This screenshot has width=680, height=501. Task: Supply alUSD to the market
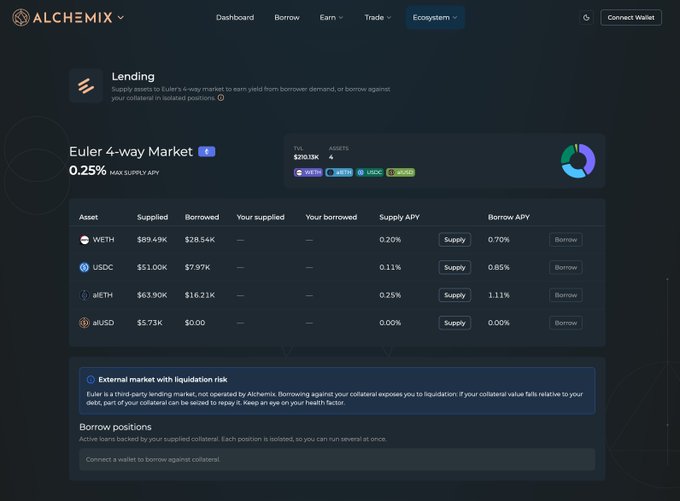454,323
